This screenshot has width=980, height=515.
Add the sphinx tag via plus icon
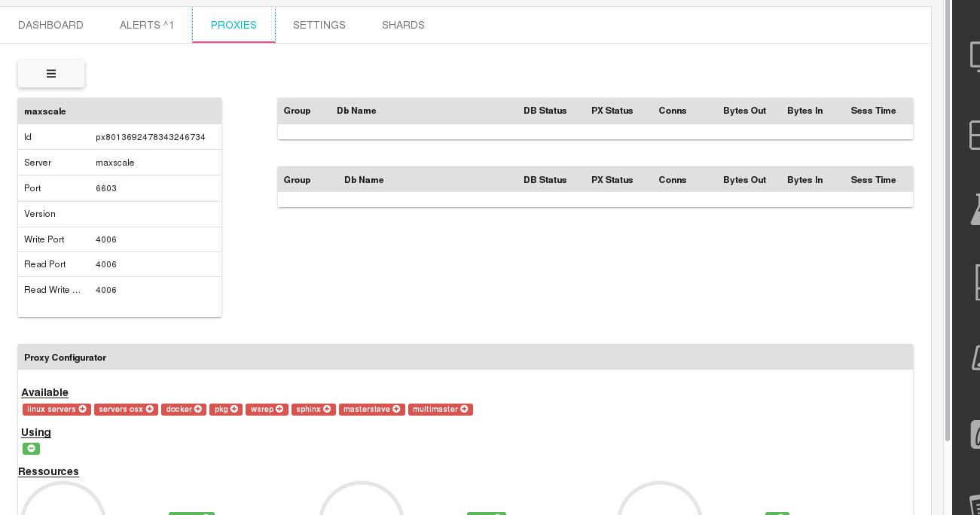(x=328, y=410)
